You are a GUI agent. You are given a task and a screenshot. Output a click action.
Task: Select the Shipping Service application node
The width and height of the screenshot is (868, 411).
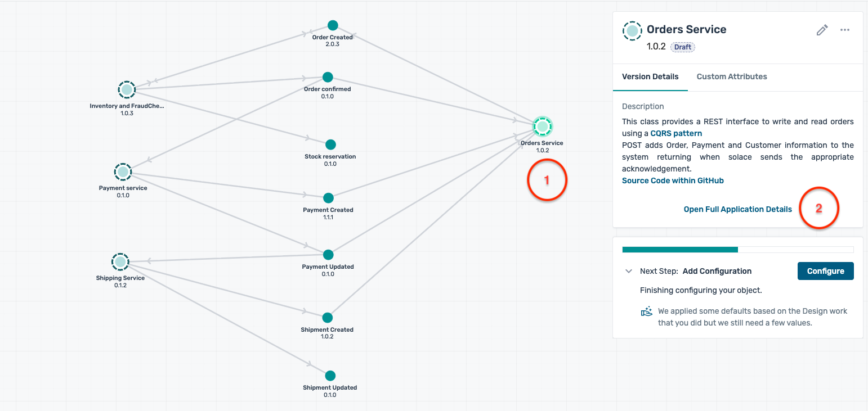(x=120, y=261)
